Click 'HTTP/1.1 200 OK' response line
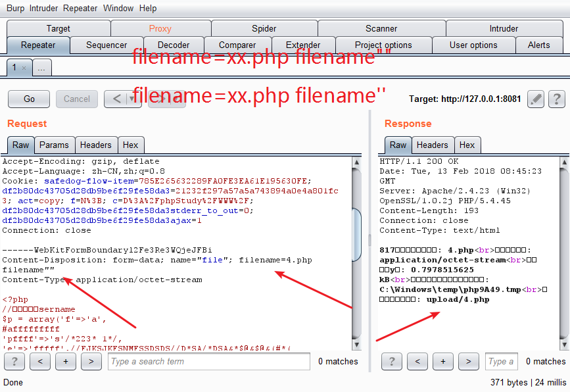Viewport: 570px width, 392px height. tap(419, 161)
